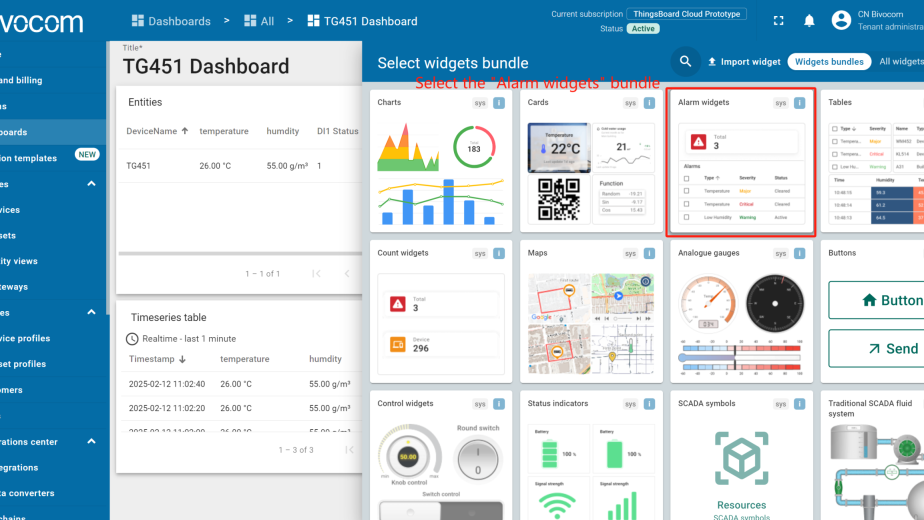Open the user account avatar
The image size is (924, 520).
click(x=841, y=21)
